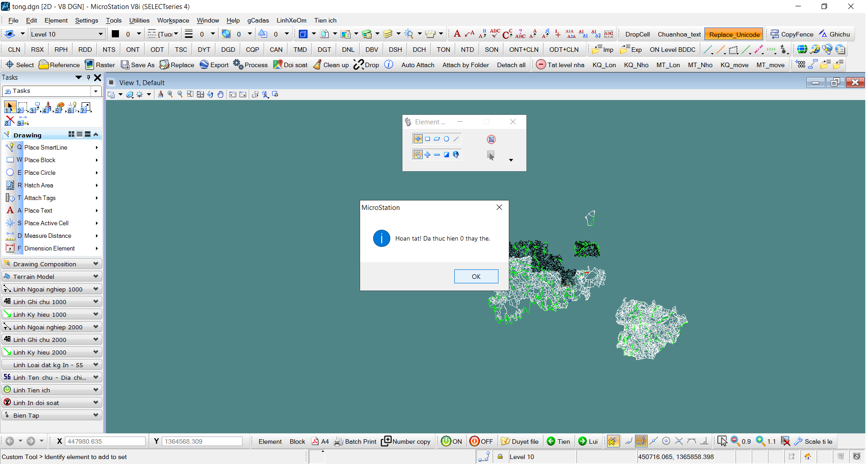Toggle the green ON power button

[x=446, y=441]
